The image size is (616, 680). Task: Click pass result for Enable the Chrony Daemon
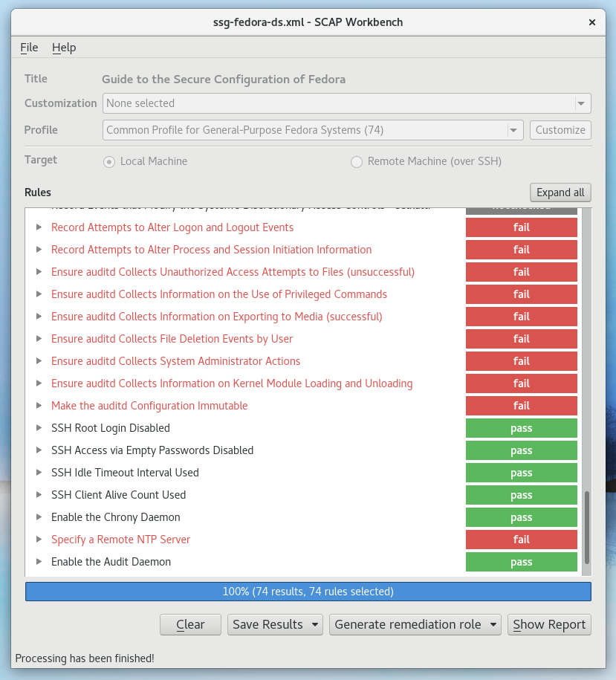coord(522,517)
